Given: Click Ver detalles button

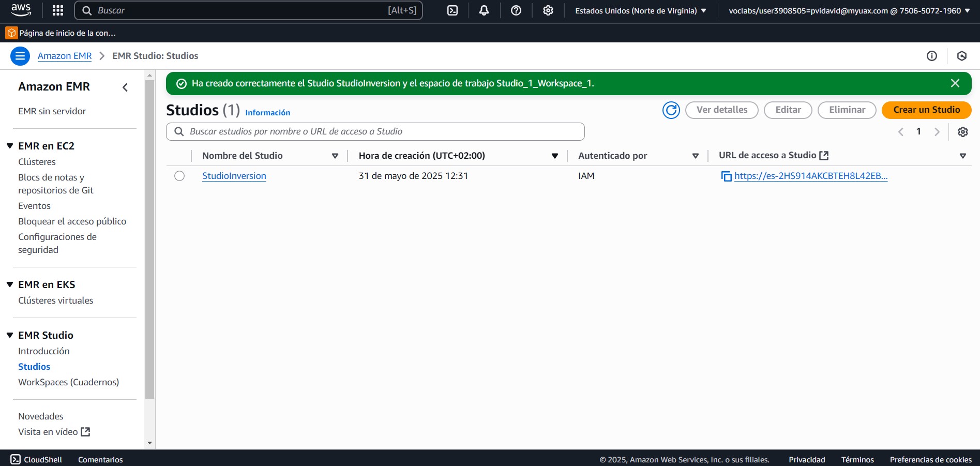Looking at the screenshot, I should (x=721, y=110).
